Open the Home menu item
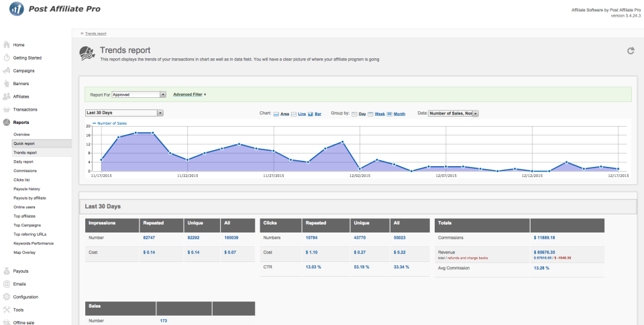The width and height of the screenshot is (644, 325). tap(19, 45)
